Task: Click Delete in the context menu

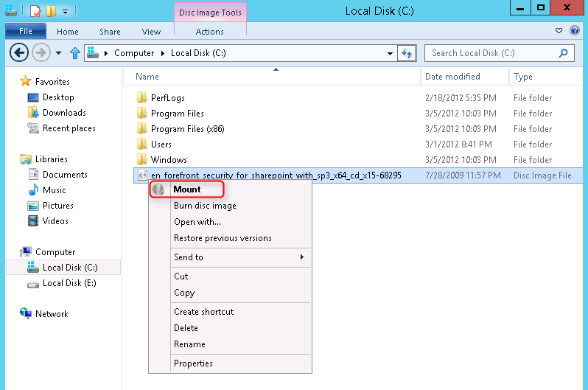Action: coord(230,327)
